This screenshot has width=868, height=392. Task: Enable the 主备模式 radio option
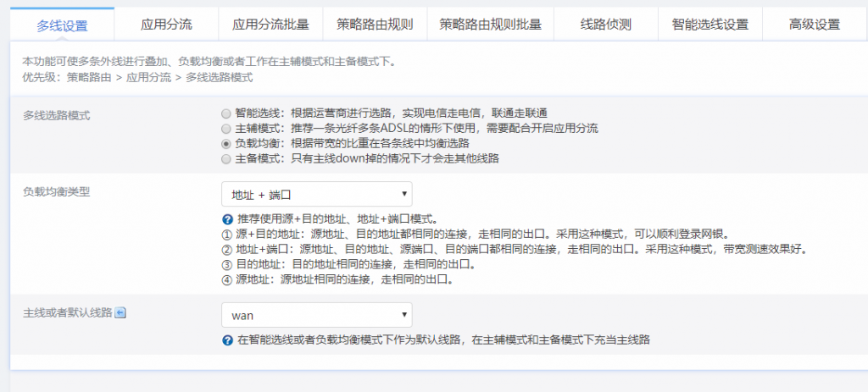(x=225, y=158)
